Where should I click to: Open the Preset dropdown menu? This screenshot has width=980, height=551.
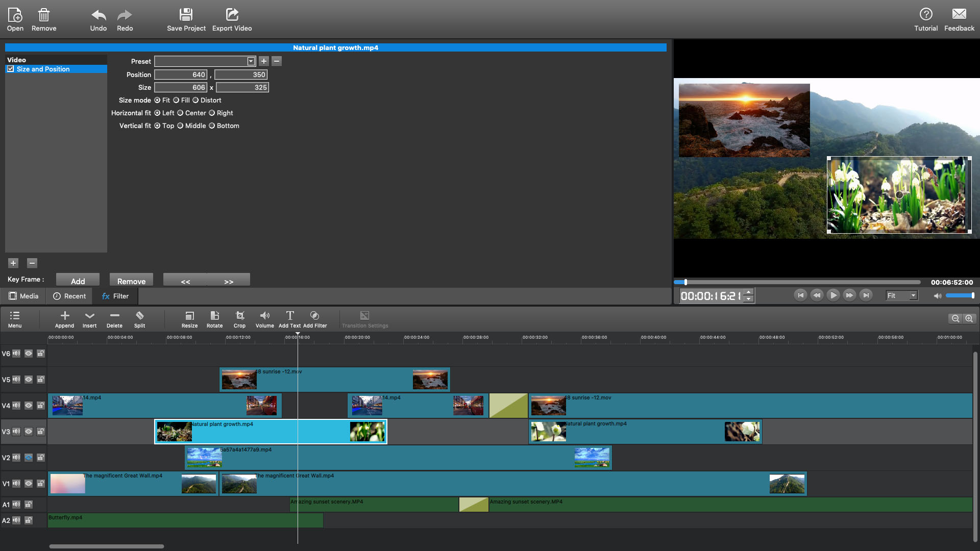tap(250, 61)
